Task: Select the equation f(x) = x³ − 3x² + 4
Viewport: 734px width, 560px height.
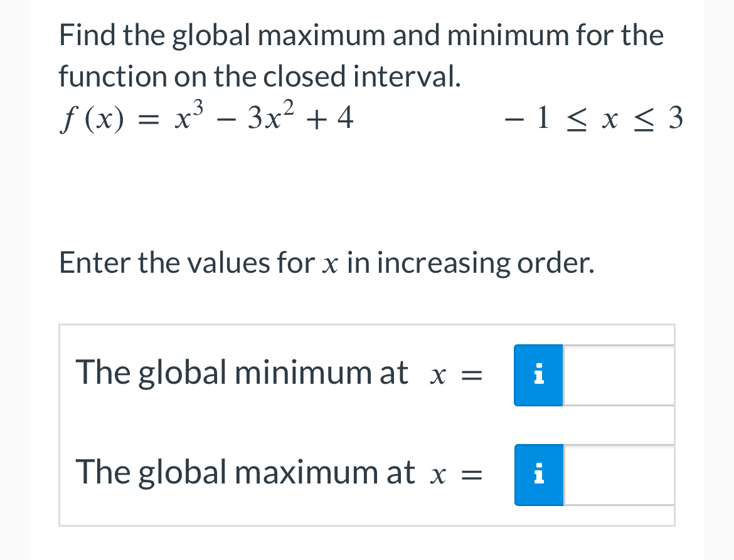Action: [206, 118]
